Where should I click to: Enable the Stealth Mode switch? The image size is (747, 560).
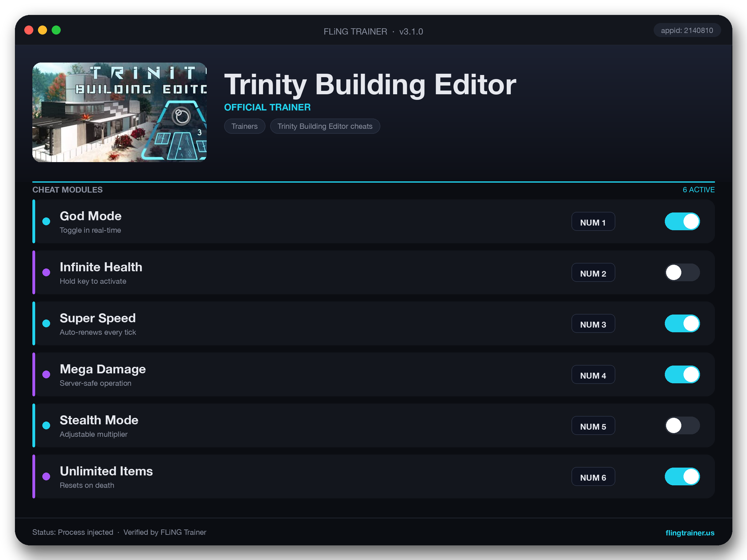(682, 425)
